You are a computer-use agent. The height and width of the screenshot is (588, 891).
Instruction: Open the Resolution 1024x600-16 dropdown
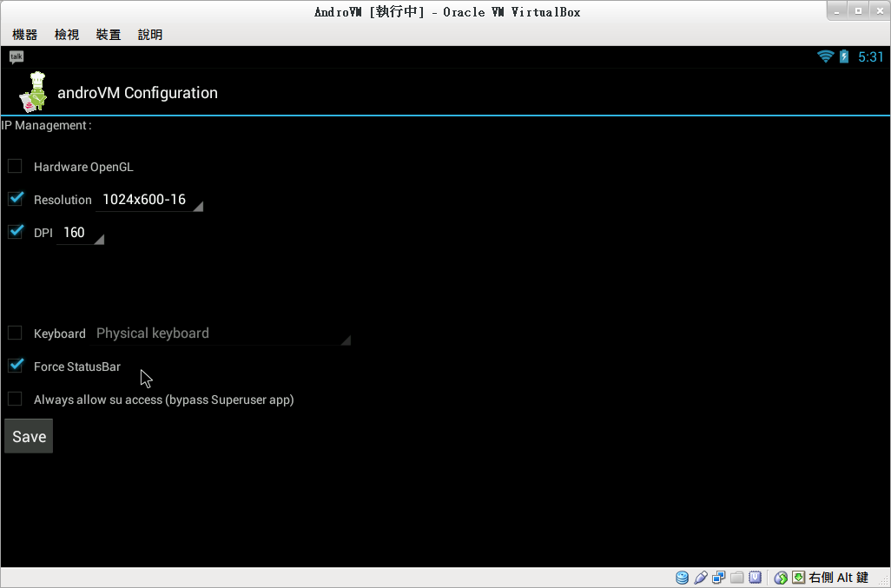(x=149, y=200)
